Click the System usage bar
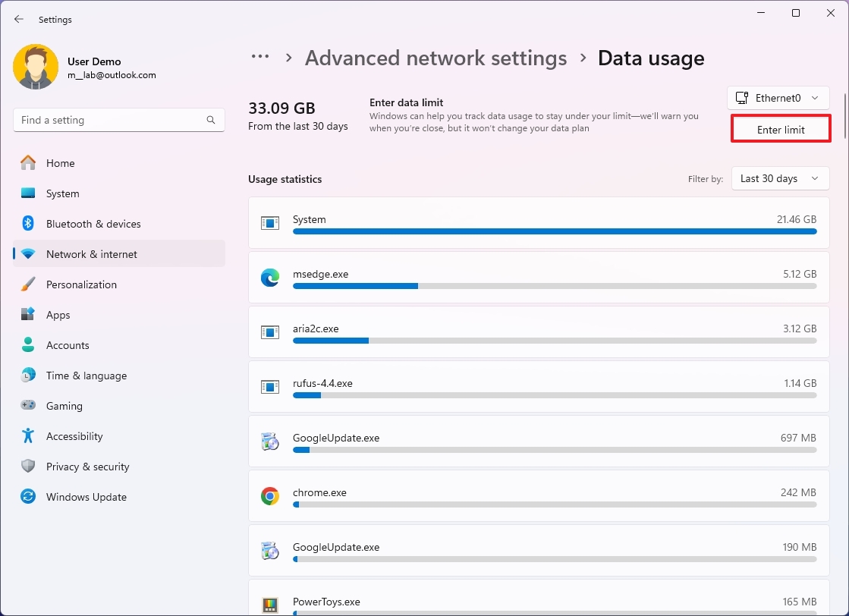The height and width of the screenshot is (616, 849). pyautogui.click(x=555, y=231)
